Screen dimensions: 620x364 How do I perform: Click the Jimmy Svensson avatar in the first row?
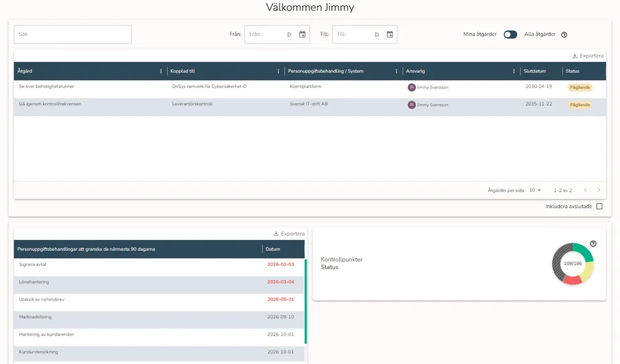411,87
